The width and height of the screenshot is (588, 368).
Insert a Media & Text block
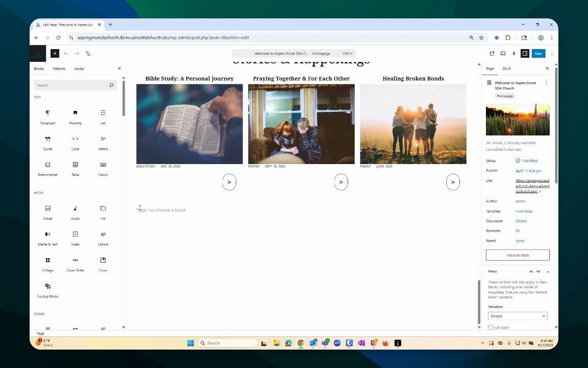47,237
